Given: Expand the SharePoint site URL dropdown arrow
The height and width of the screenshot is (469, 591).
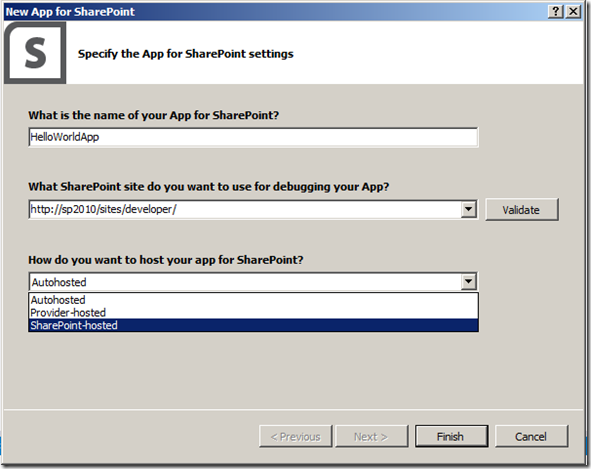Looking at the screenshot, I should [x=469, y=209].
